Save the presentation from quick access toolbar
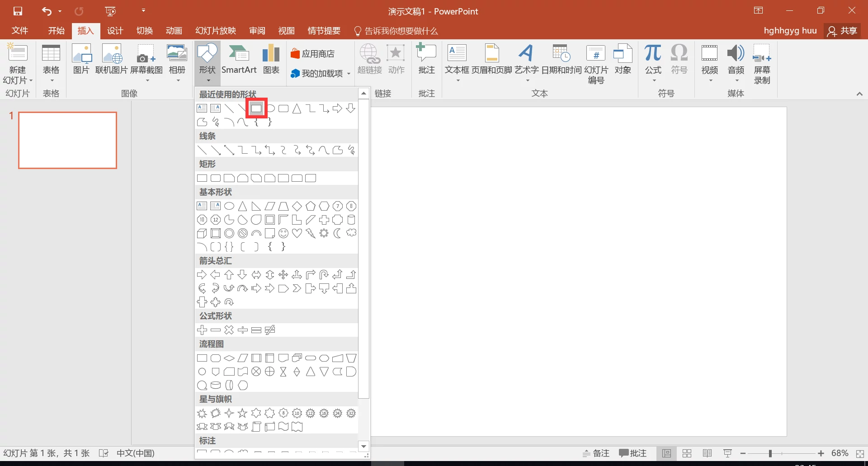Screen dimensions: 868x466 tap(18, 11)
